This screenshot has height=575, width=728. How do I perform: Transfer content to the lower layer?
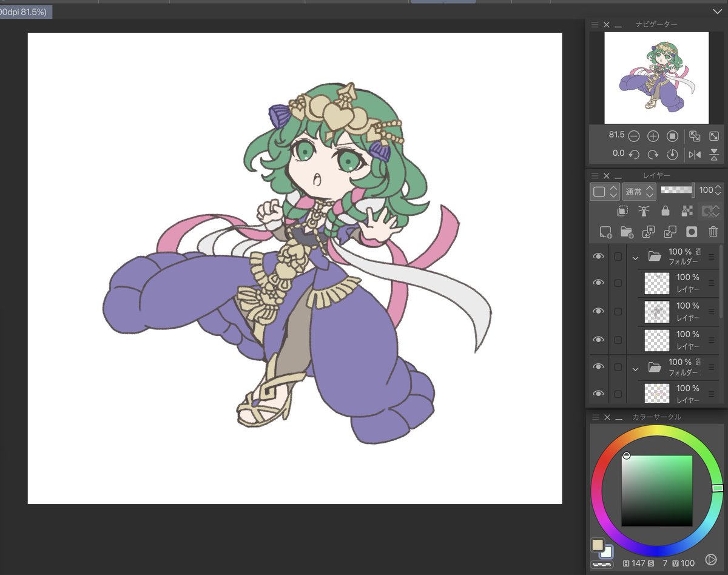[649, 232]
